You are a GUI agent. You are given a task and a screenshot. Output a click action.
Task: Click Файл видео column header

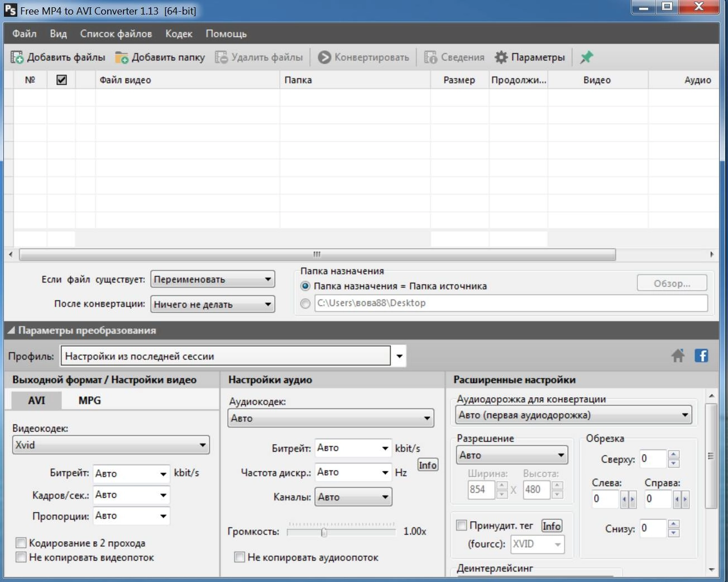tap(188, 80)
